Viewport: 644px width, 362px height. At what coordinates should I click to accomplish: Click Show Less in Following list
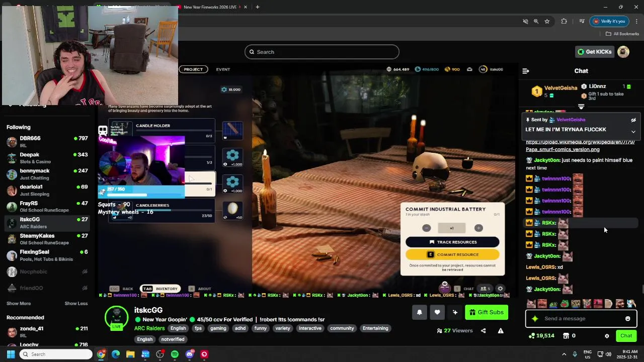(x=76, y=304)
